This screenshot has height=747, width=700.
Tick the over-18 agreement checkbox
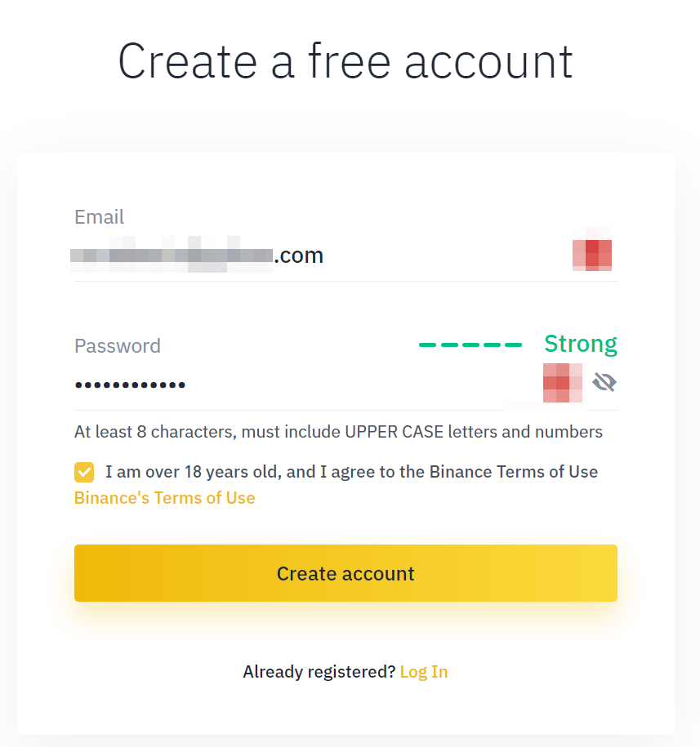click(x=84, y=472)
